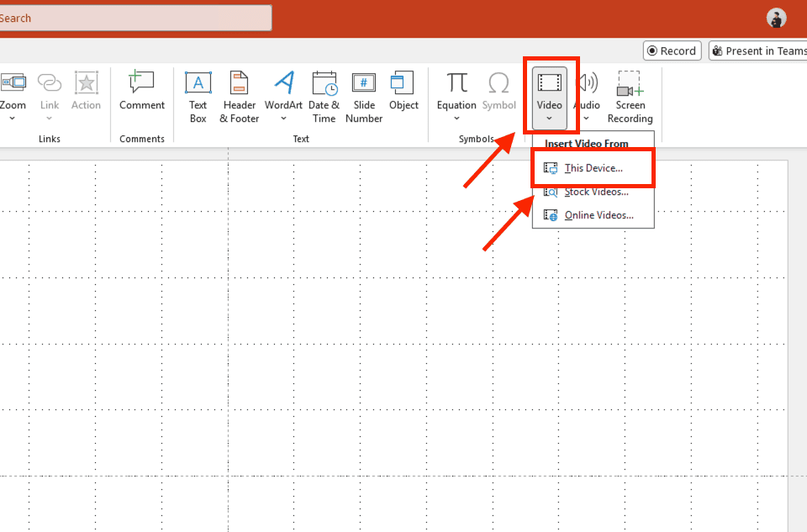Click the Record button

click(672, 51)
